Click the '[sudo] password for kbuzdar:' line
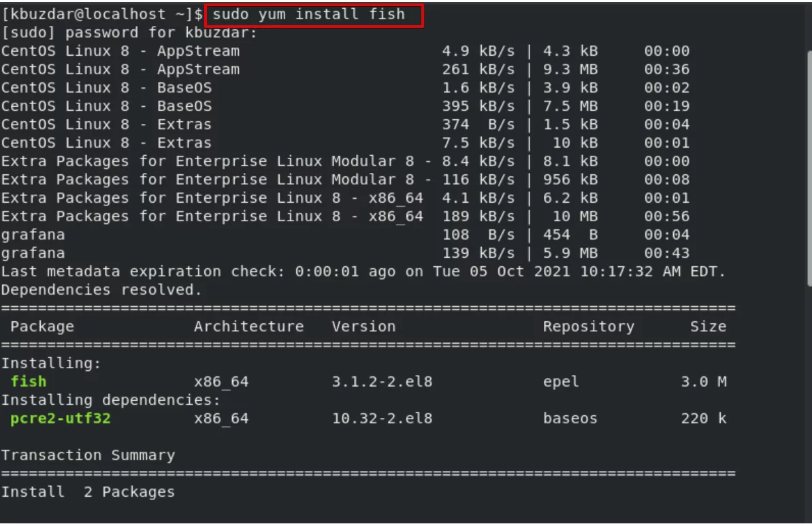 click(129, 33)
